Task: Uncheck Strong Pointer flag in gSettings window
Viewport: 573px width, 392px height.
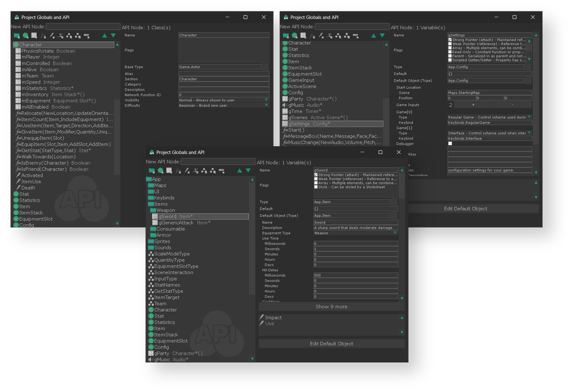Action: [x=450, y=40]
